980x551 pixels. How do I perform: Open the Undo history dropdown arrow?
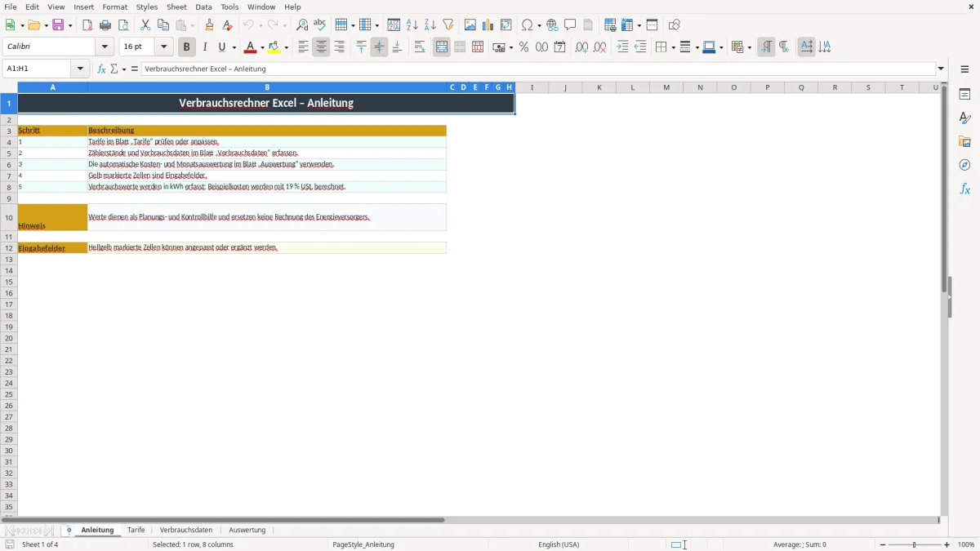(x=261, y=25)
